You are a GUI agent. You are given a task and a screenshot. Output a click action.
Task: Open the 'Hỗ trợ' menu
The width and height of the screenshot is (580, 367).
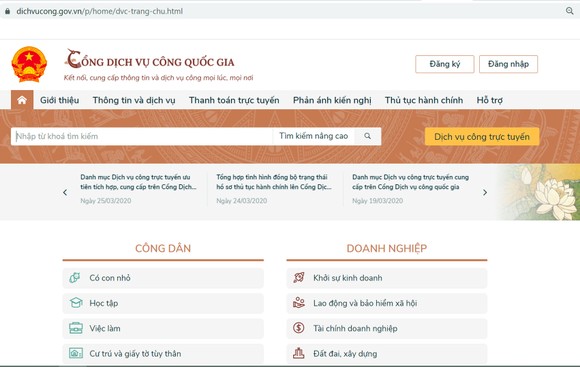click(x=489, y=100)
